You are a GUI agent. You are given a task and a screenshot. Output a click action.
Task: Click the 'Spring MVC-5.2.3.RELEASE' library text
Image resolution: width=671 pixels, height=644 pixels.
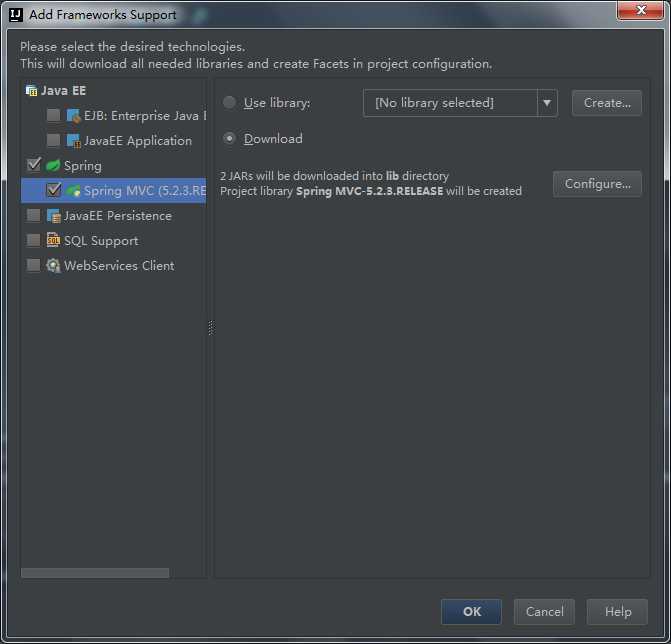tap(369, 191)
